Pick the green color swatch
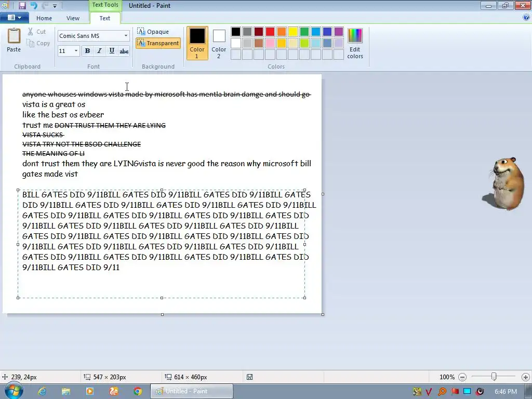532x399 pixels. (x=304, y=32)
